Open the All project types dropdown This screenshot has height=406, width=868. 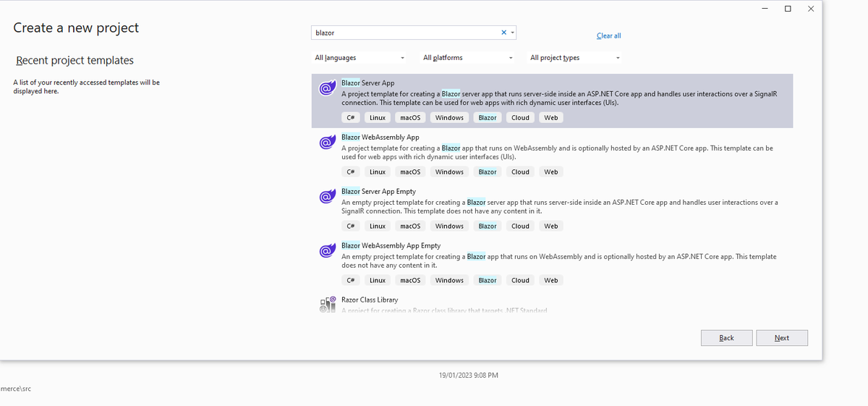(575, 58)
